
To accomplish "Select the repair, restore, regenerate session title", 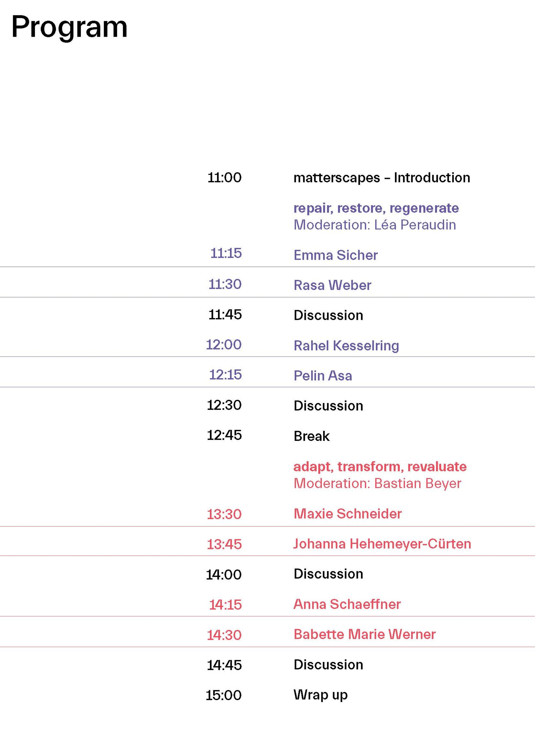I will (x=376, y=208).
